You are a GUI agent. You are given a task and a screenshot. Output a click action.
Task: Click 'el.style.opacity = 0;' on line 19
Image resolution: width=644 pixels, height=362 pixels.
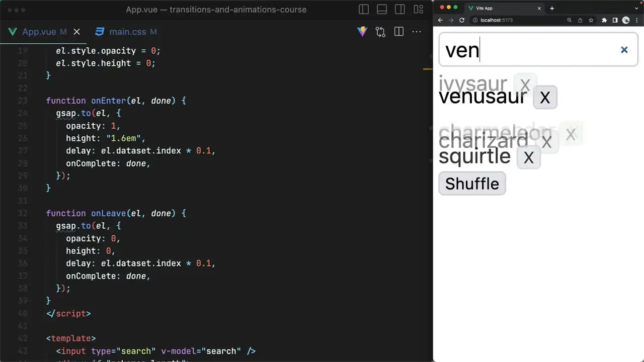(x=108, y=51)
